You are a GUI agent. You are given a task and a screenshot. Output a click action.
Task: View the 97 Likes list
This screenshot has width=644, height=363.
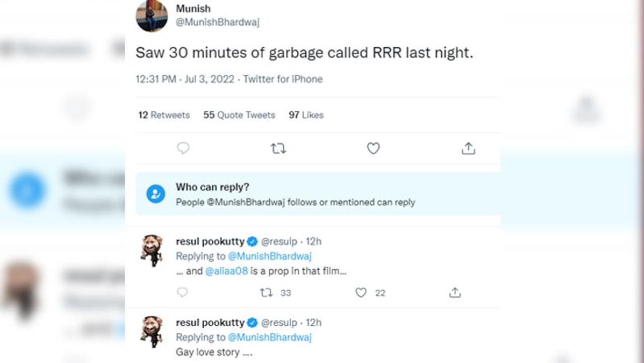coord(306,115)
